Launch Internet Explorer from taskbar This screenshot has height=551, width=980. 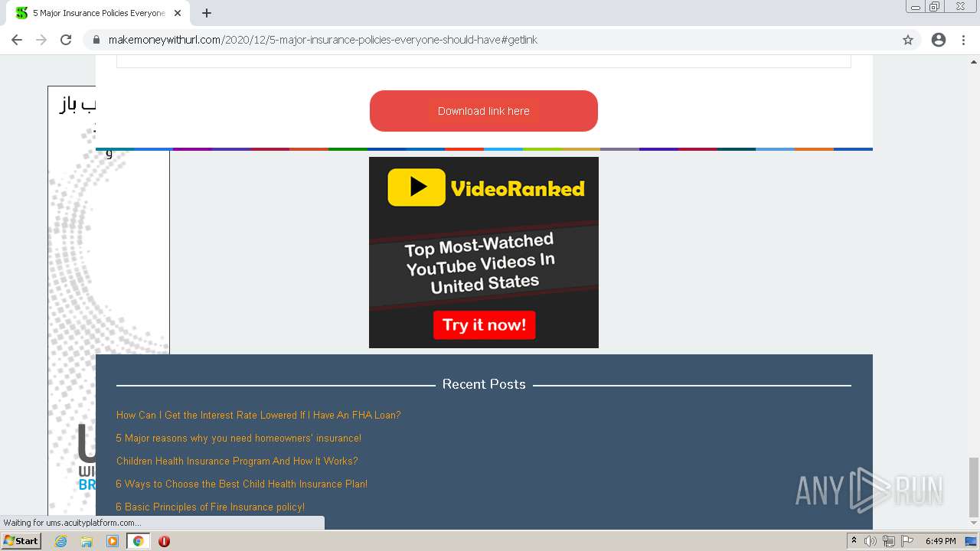tap(61, 541)
